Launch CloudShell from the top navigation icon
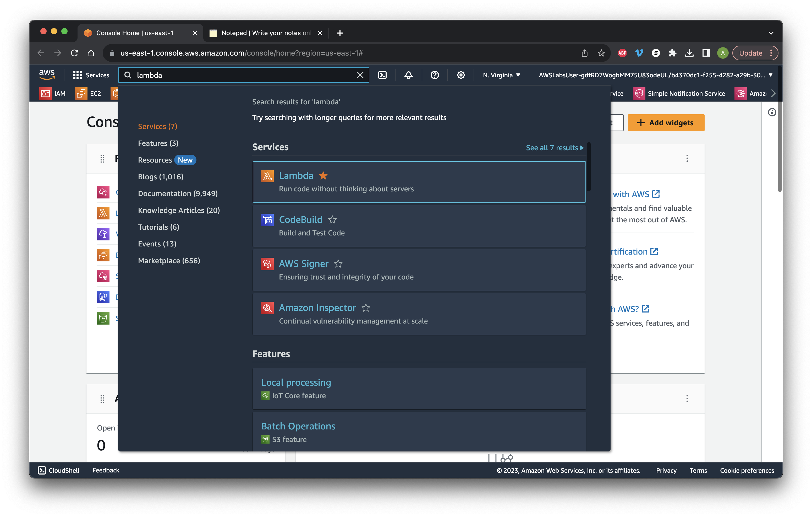The height and width of the screenshot is (517, 812). pyautogui.click(x=382, y=75)
